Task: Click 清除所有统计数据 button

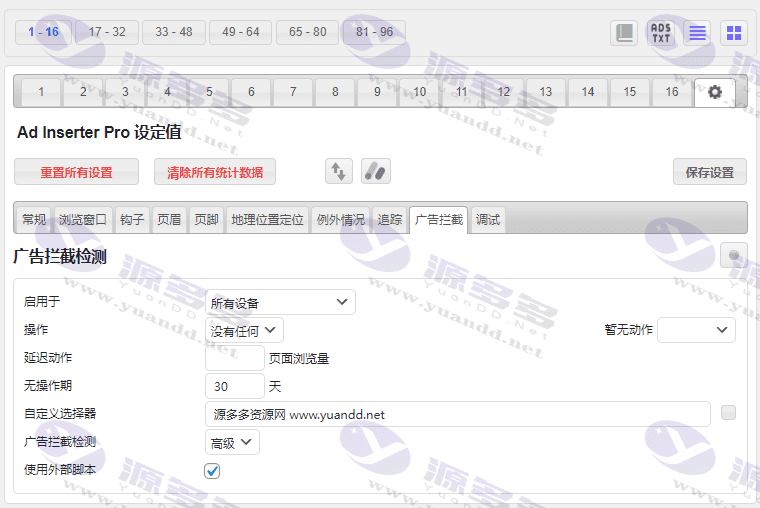Action: [x=215, y=172]
